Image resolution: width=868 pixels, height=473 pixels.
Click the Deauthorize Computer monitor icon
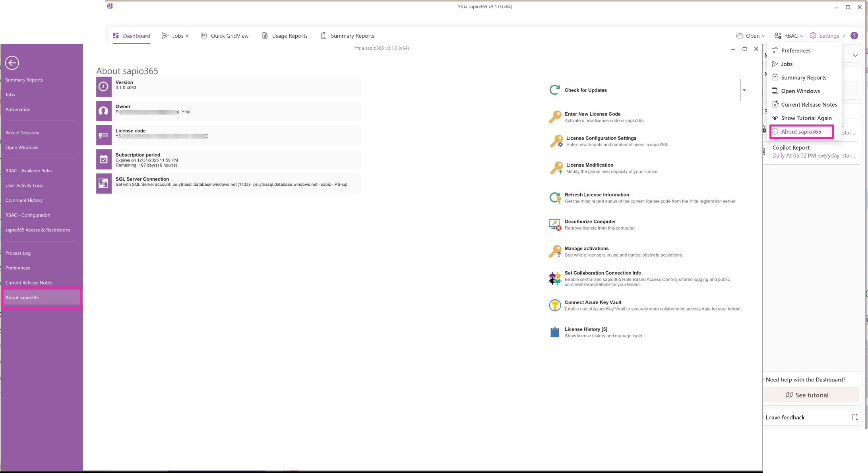(x=555, y=224)
